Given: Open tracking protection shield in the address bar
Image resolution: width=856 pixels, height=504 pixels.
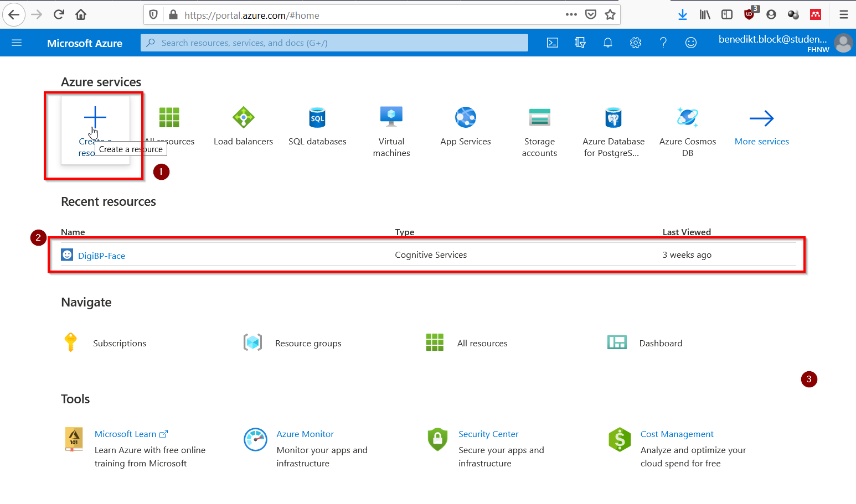Looking at the screenshot, I should point(154,15).
